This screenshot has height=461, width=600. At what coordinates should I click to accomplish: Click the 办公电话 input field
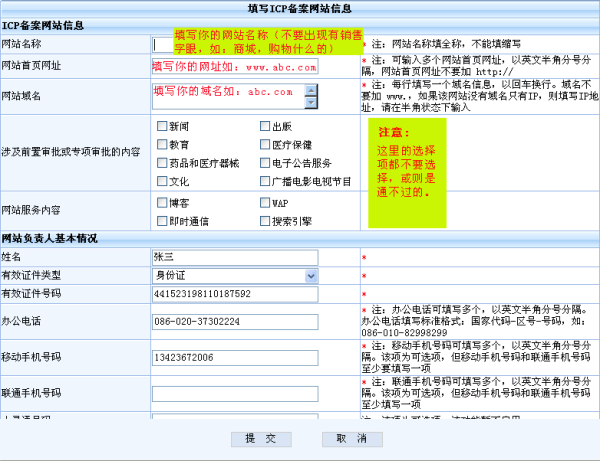coord(235,321)
